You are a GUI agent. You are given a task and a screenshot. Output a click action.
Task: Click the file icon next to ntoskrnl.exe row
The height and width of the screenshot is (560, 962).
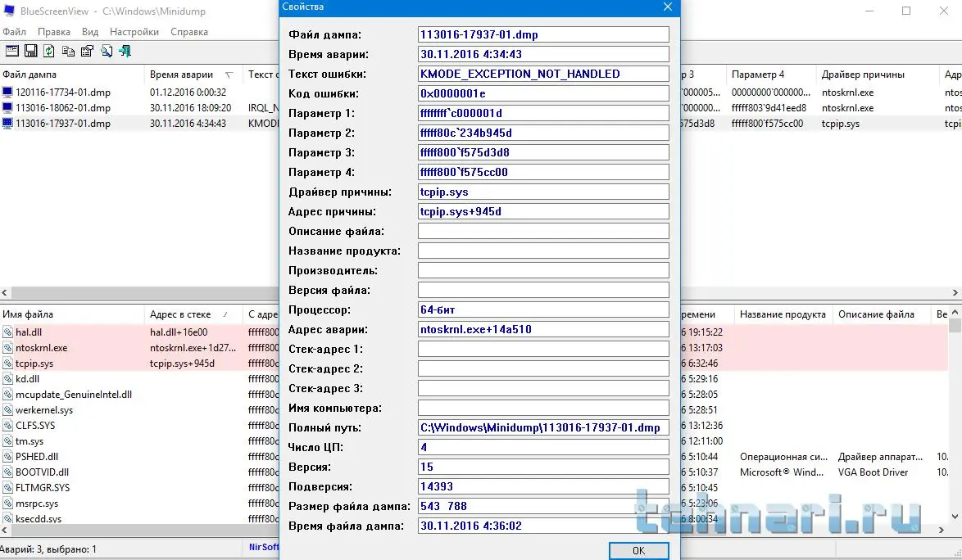[7, 347]
